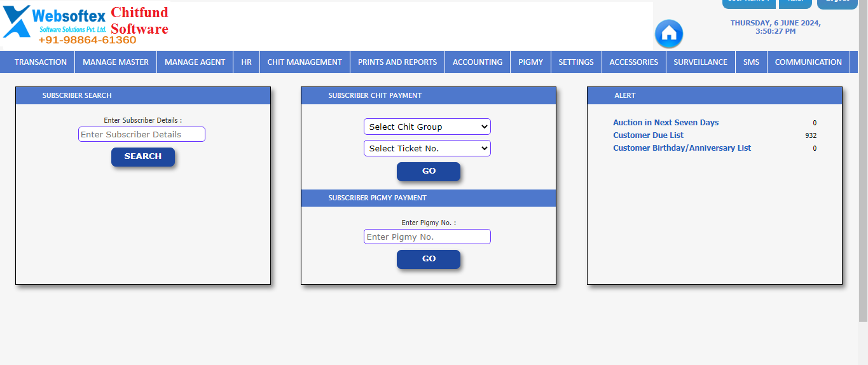View Customer Birthday/Anniversary List
868x365 pixels.
pyautogui.click(x=682, y=148)
